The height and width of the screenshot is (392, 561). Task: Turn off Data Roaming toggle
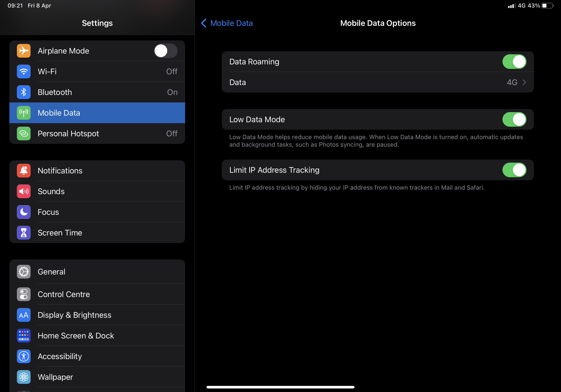pyautogui.click(x=514, y=62)
